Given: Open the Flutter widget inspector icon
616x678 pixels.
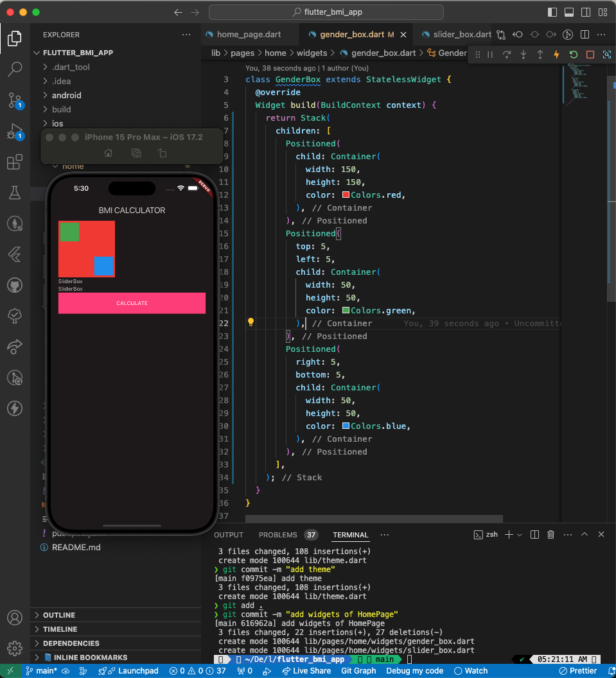Looking at the screenshot, I should pyautogui.click(x=606, y=55).
